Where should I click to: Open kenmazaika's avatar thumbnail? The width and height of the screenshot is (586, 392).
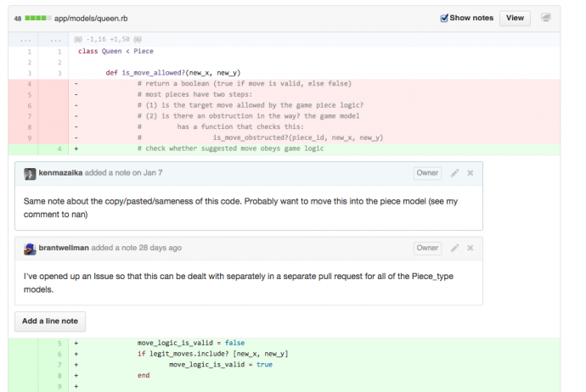pyautogui.click(x=30, y=173)
